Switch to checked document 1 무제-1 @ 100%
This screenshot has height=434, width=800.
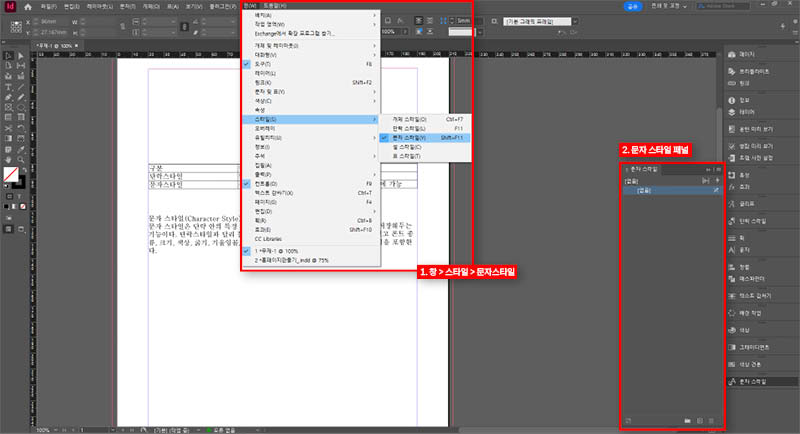(x=311, y=251)
